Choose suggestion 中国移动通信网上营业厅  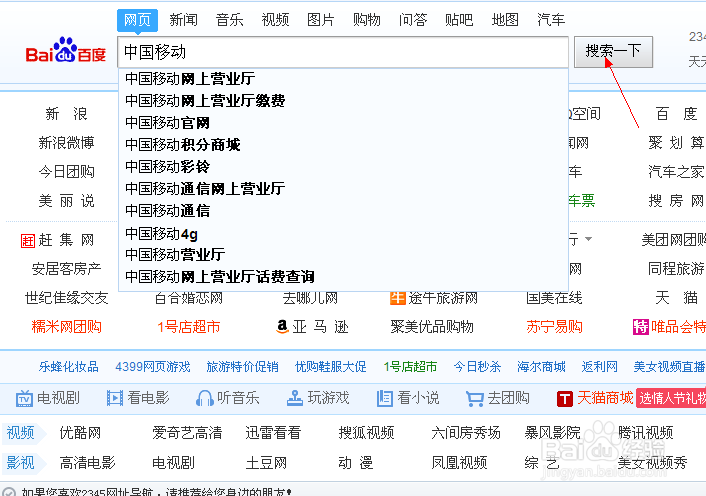coord(343,189)
